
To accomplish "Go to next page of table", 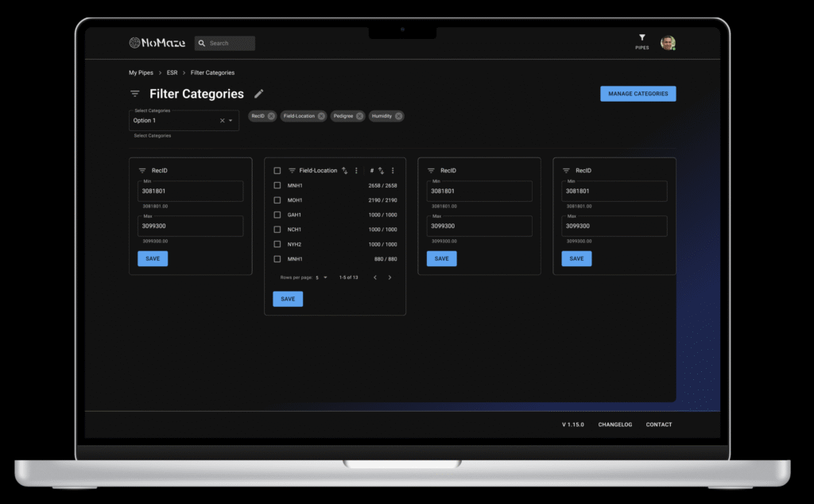I will pos(390,277).
